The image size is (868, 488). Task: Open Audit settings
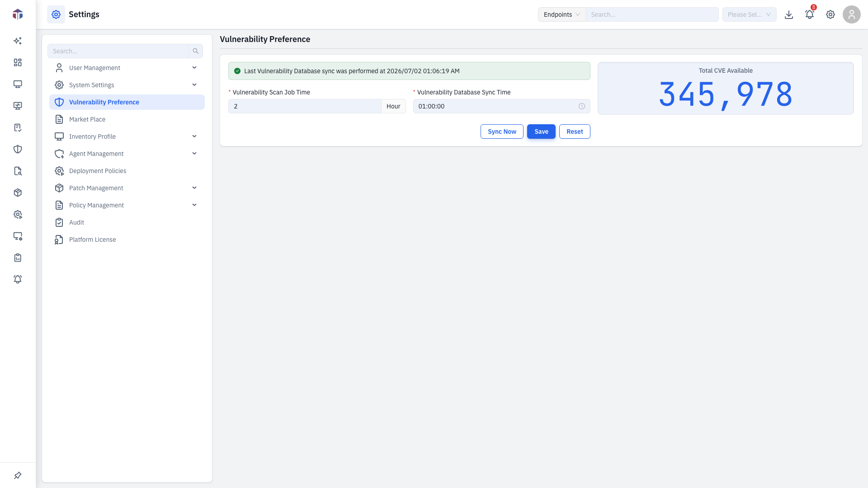[x=127, y=222]
